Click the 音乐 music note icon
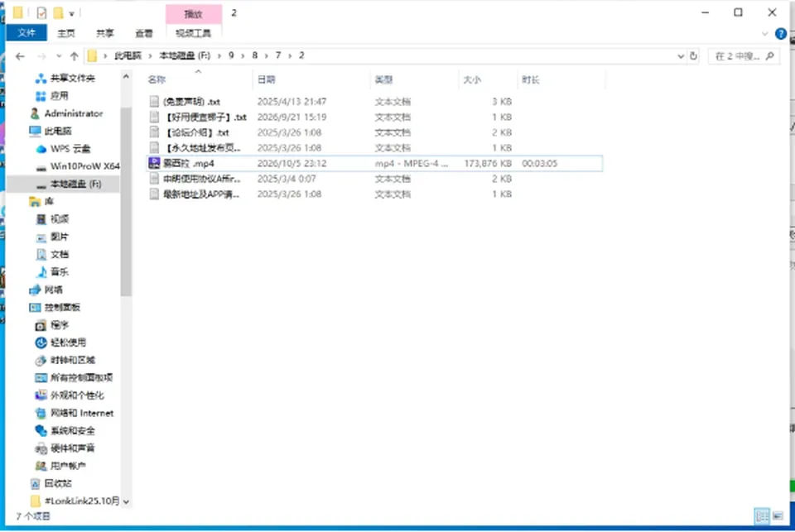The width and height of the screenshot is (795, 532). (41, 272)
